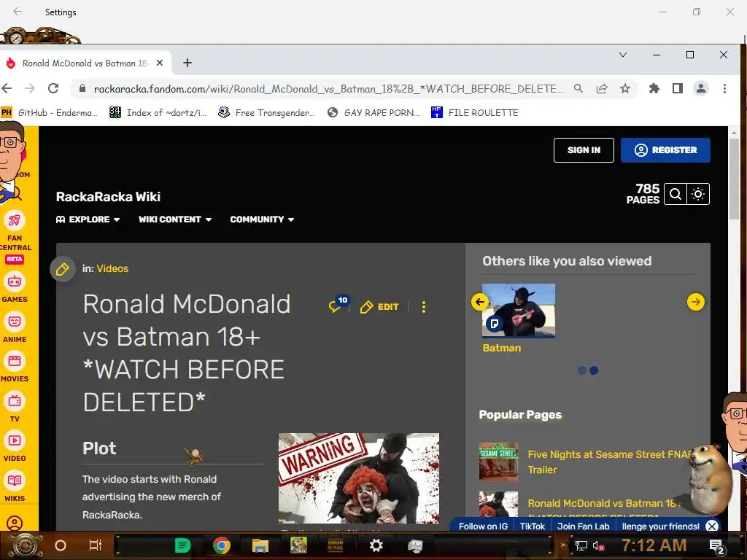
Task: Expand the Community dropdown menu
Action: 262,219
